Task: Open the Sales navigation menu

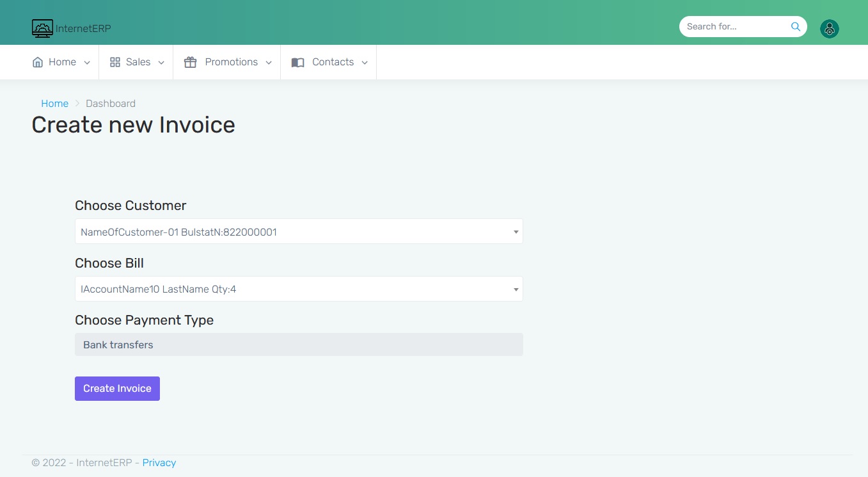Action: pos(137,62)
